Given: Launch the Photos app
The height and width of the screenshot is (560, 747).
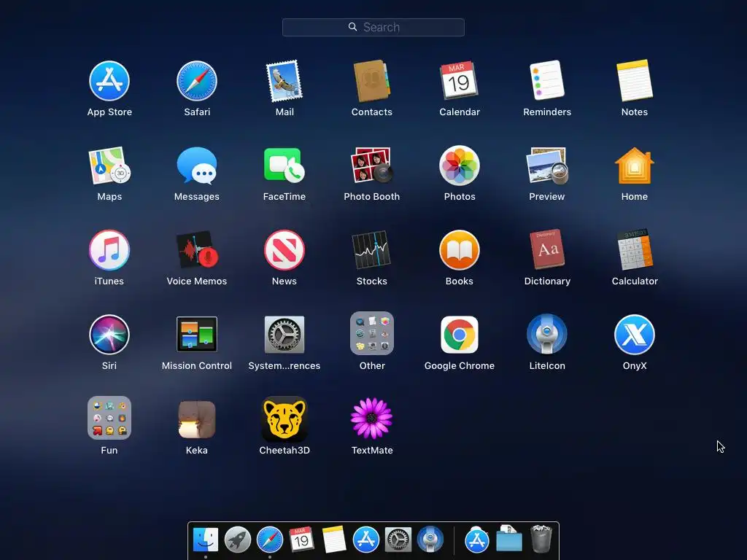Looking at the screenshot, I should 460,166.
